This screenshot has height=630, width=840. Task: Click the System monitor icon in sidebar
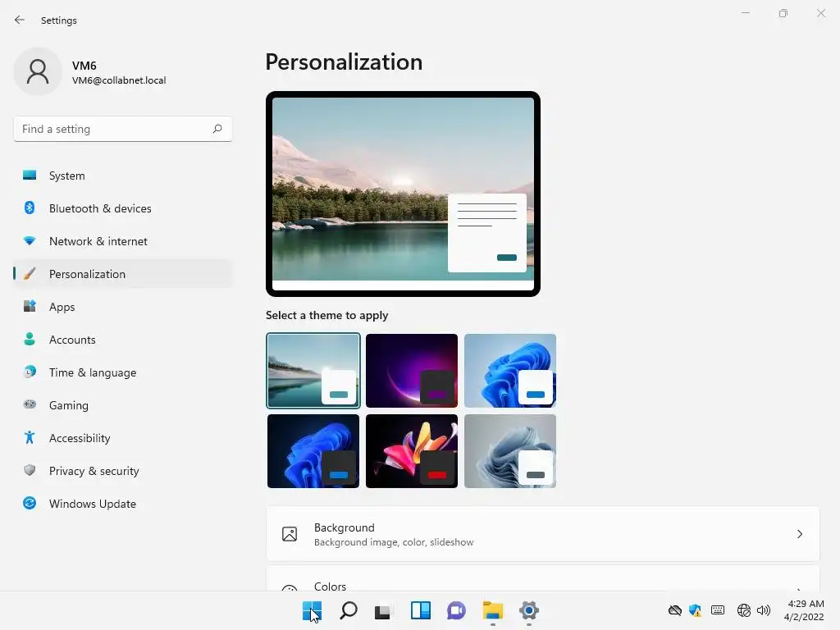pos(30,176)
